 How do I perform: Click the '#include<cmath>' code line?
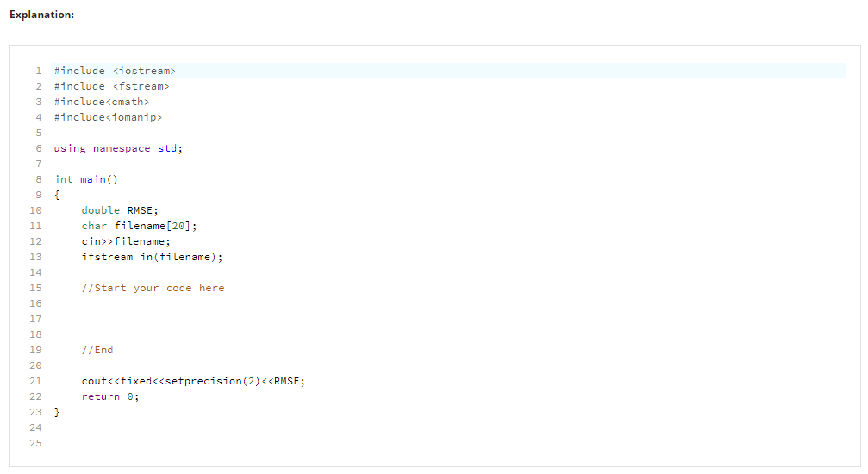[x=102, y=102]
